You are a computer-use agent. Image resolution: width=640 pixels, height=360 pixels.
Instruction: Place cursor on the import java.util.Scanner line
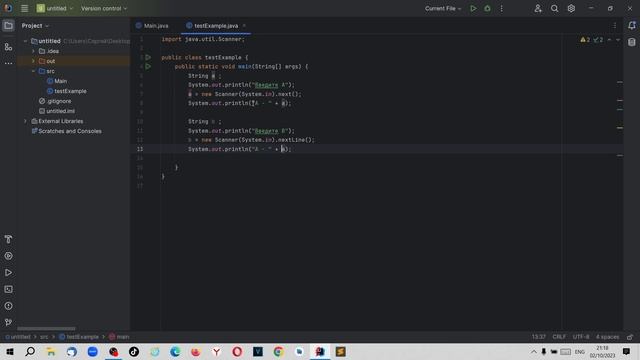pyautogui.click(x=203, y=40)
